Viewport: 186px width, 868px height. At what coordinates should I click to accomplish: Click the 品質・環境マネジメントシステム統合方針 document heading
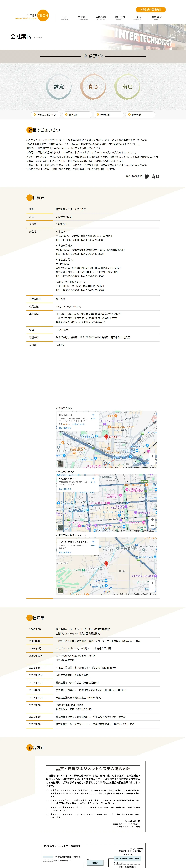click(x=93, y=769)
